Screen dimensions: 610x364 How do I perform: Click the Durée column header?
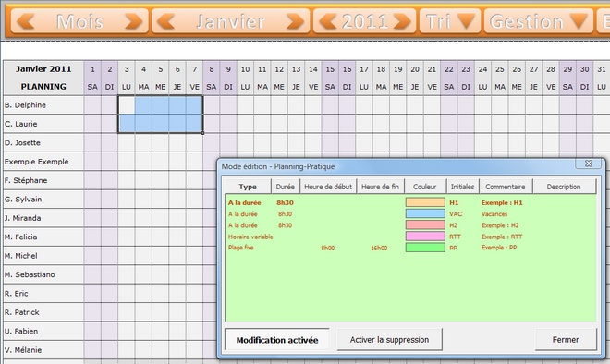point(286,187)
